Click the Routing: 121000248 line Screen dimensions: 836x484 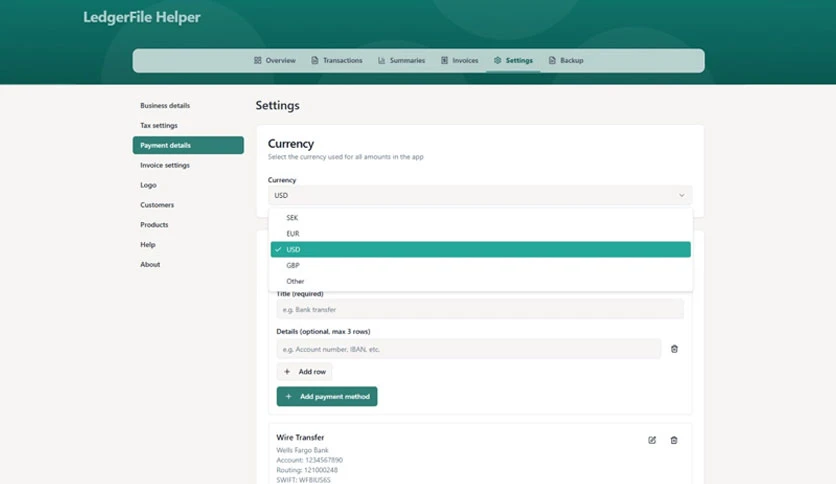click(x=307, y=470)
